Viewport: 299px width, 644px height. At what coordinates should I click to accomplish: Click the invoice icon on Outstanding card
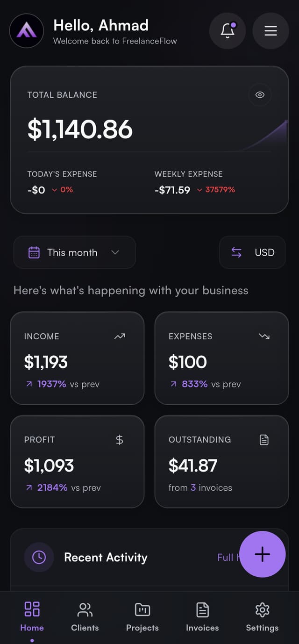pos(264,439)
